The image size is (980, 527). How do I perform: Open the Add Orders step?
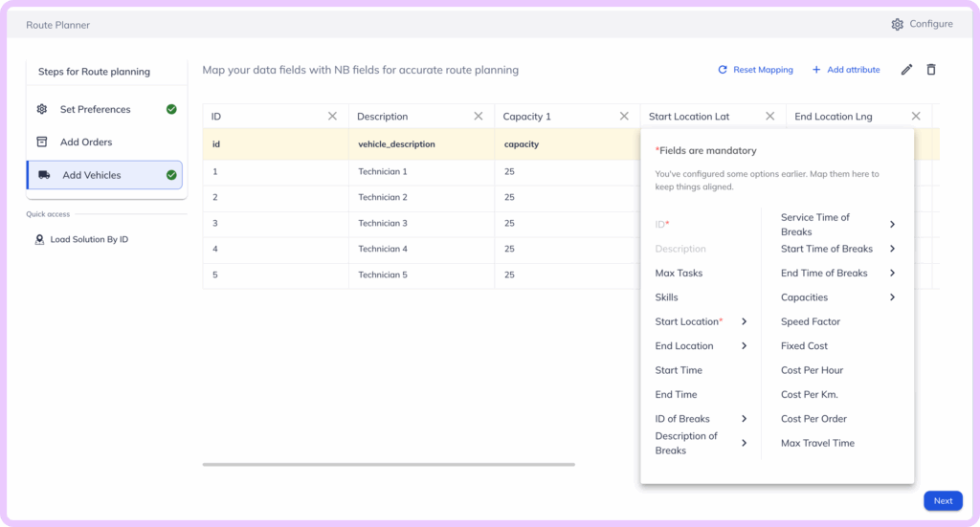pyautogui.click(x=86, y=142)
